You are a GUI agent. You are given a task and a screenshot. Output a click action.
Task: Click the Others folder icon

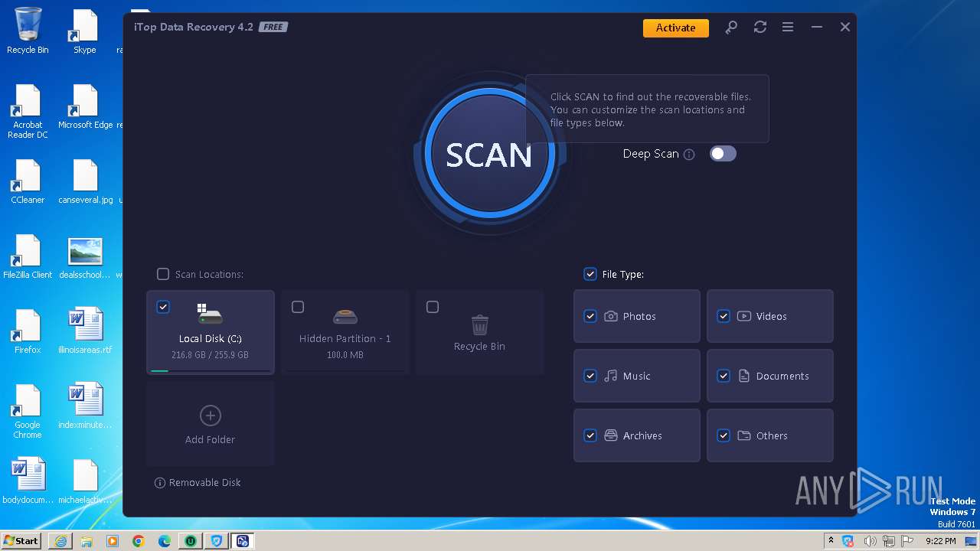coord(744,435)
